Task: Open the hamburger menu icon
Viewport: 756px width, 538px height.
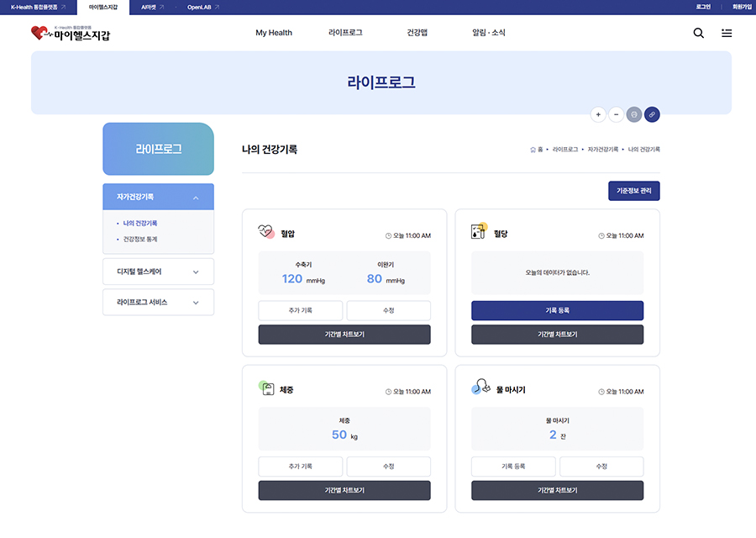Action: pos(726,34)
